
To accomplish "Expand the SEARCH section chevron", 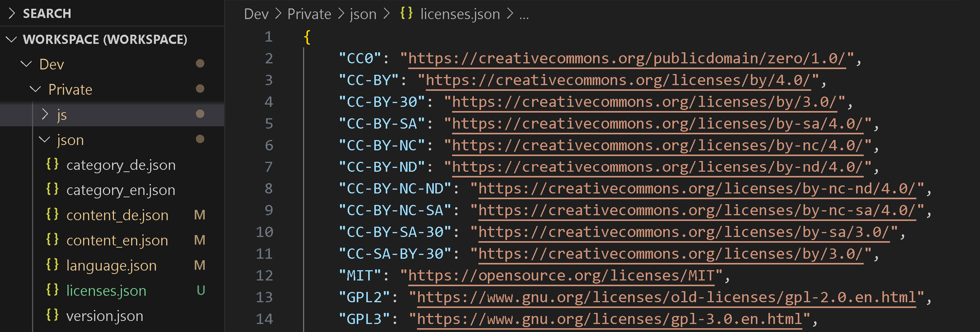I will coord(12,14).
